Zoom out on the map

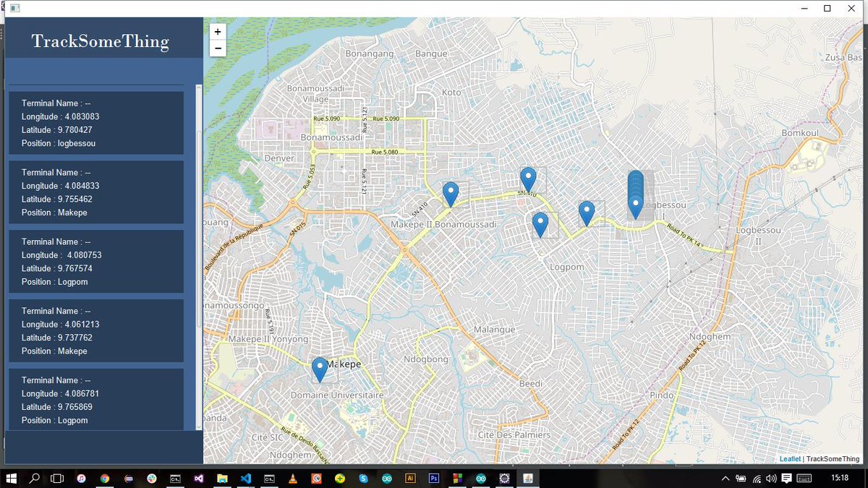(218, 48)
